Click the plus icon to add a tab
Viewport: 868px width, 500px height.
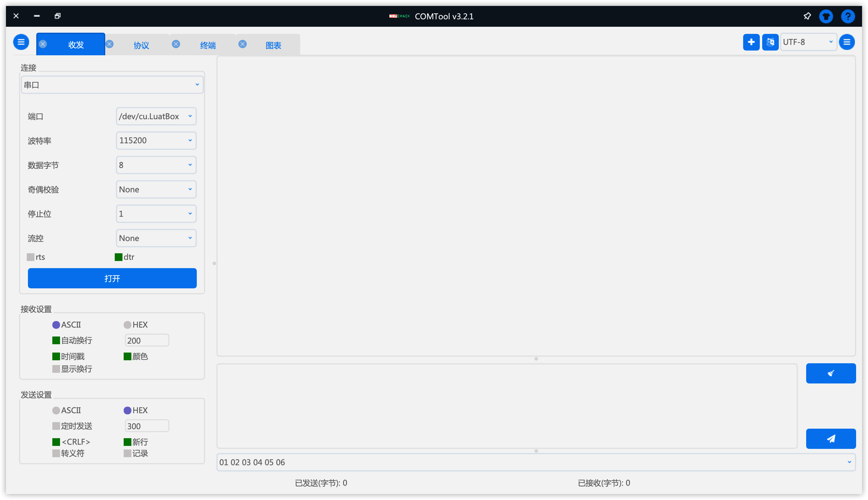(751, 42)
